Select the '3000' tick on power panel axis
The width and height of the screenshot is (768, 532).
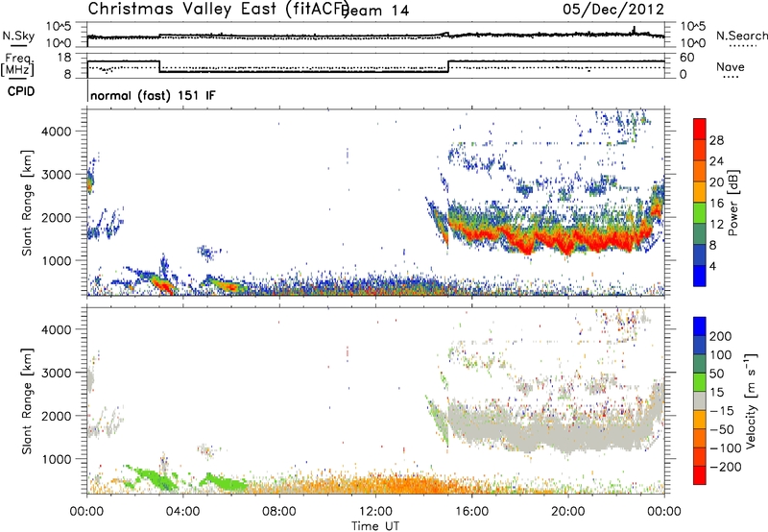coord(57,175)
